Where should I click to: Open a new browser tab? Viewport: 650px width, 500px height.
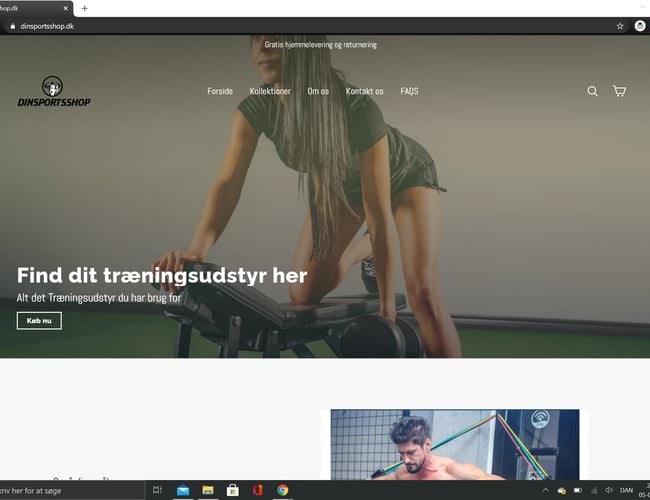click(x=85, y=8)
